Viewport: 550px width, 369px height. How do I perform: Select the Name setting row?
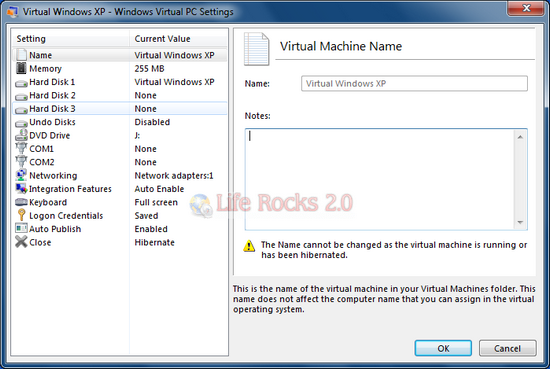[x=120, y=55]
